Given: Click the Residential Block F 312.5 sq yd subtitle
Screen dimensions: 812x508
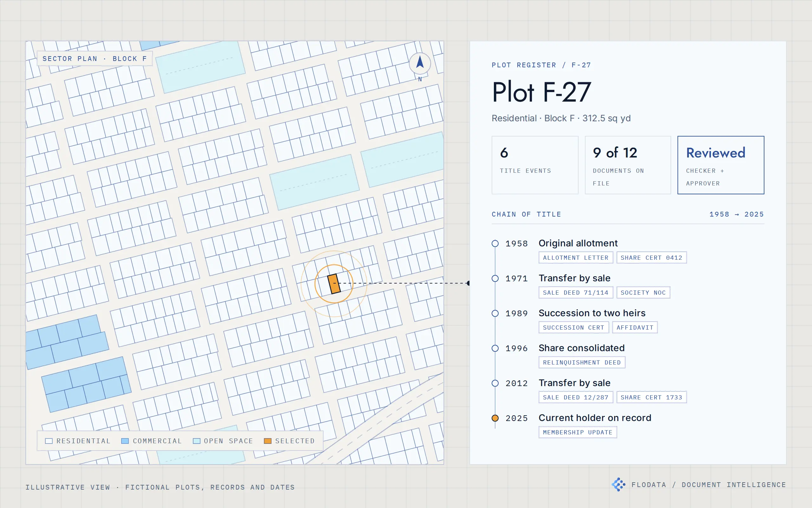Looking at the screenshot, I should pos(561,118).
